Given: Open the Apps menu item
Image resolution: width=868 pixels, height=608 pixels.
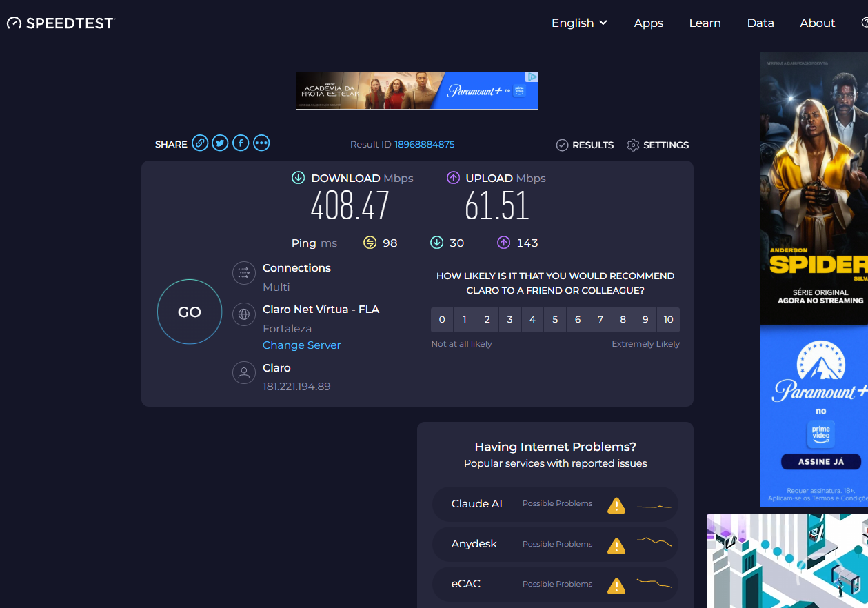Looking at the screenshot, I should (648, 23).
